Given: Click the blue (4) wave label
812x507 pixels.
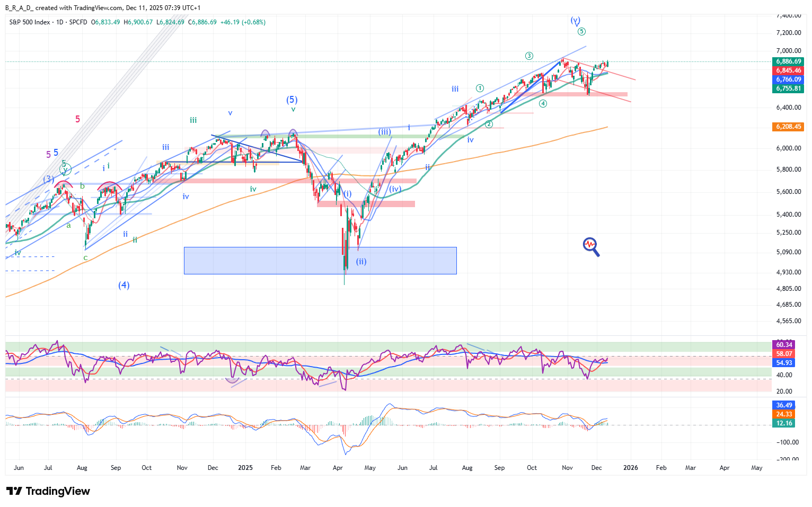Looking at the screenshot, I should pyautogui.click(x=123, y=285).
